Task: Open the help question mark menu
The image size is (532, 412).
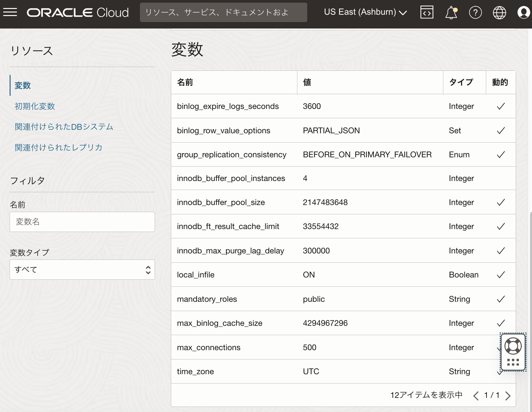Action: click(475, 12)
